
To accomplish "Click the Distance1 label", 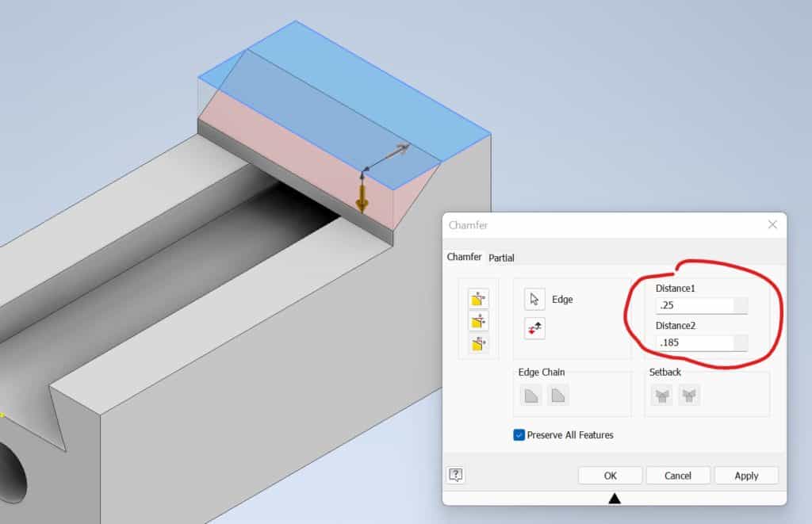I will point(676,288).
